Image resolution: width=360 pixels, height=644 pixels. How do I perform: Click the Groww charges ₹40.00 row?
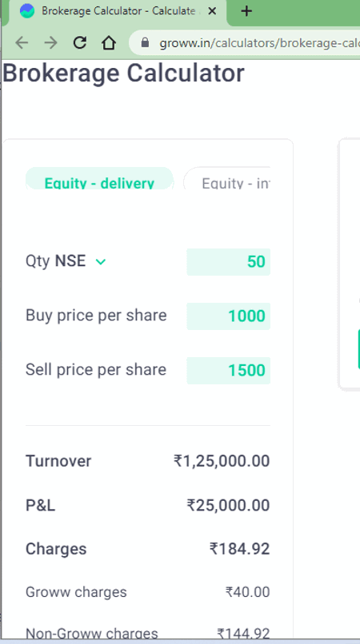coord(148,592)
